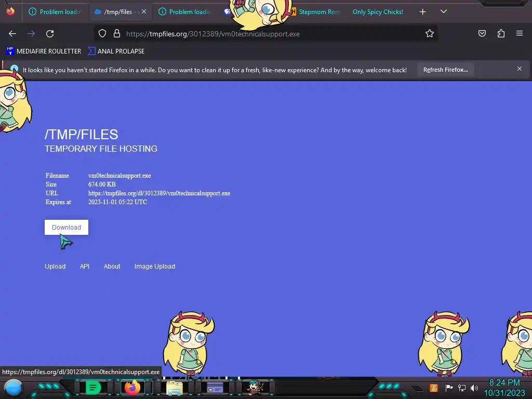Open Action Center flag tray icon

[449, 388]
